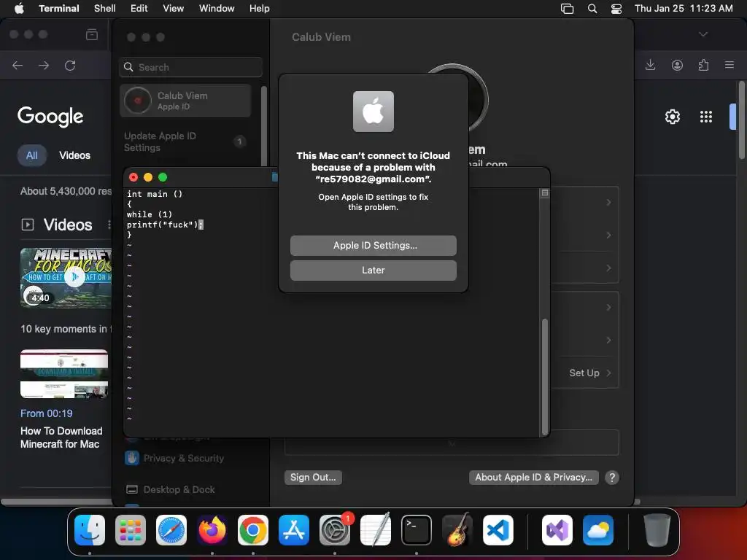Open About Apple ID & Privacy…
Screen dimensions: 747x560
(x=533, y=477)
